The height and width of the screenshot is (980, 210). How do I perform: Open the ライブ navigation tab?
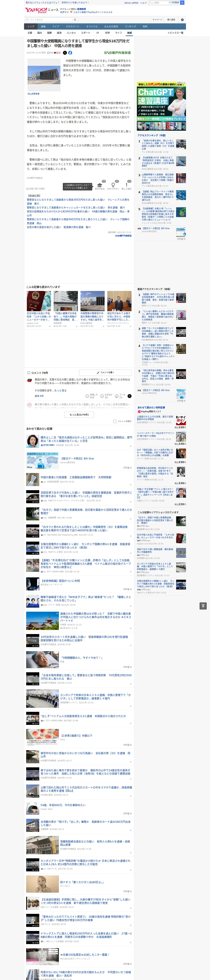click(56, 27)
